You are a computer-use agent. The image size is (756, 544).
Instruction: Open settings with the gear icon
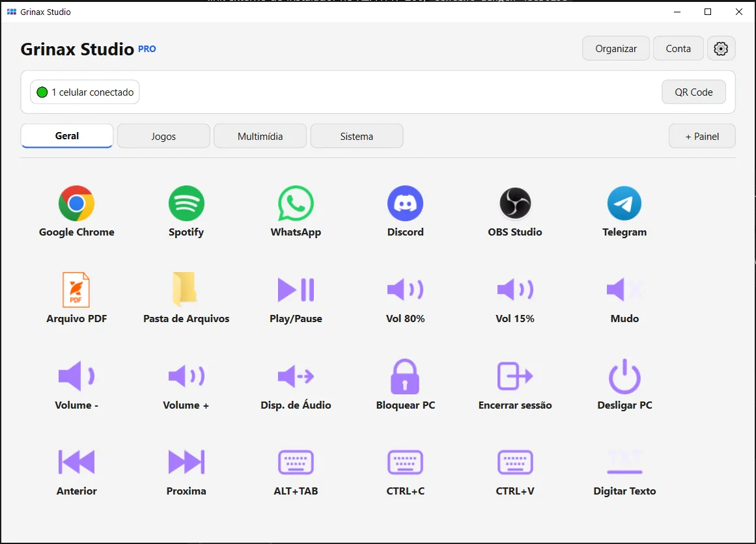(721, 48)
